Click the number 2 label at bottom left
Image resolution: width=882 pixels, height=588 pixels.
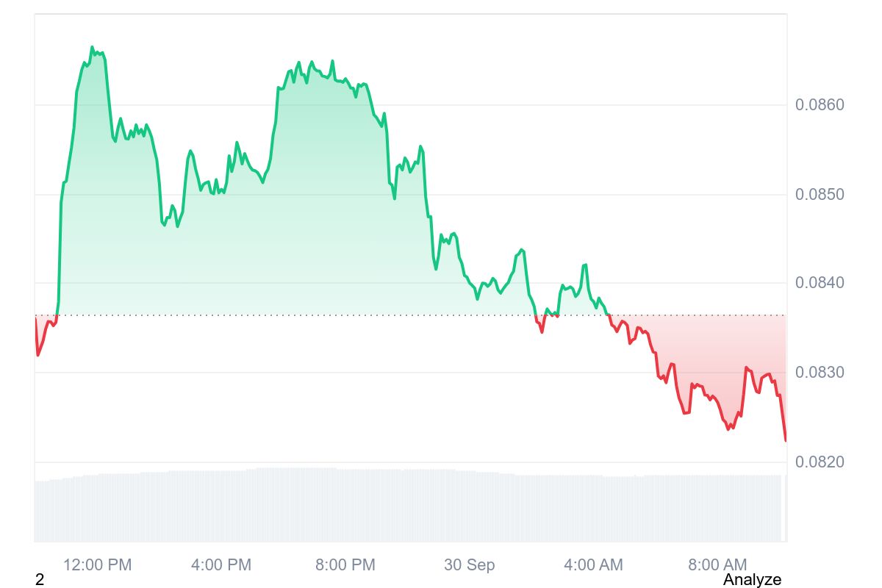(40, 580)
